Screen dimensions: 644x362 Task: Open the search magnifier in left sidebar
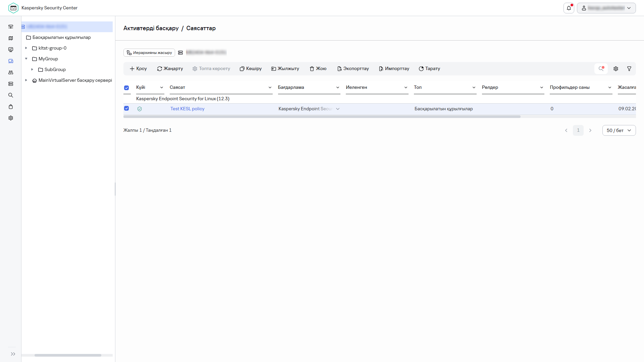[x=11, y=95]
